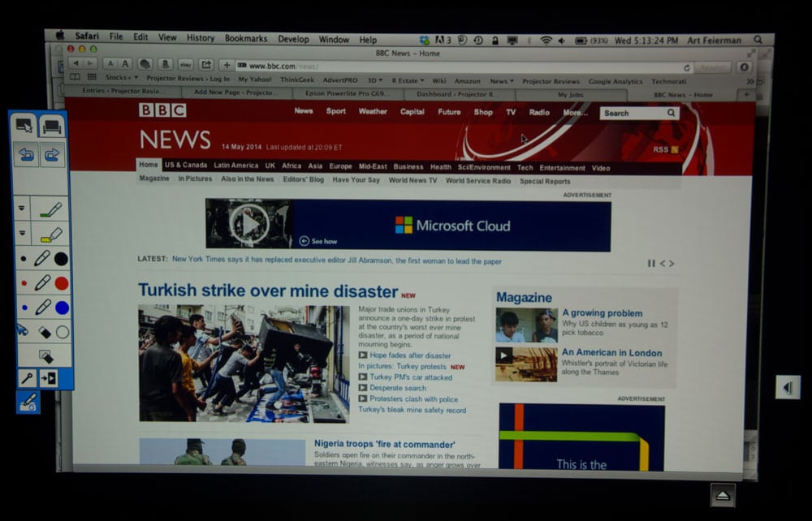The width and height of the screenshot is (812, 521).
Task: Open the Turkish strike over mine disaster headline
Action: pyautogui.click(x=268, y=291)
